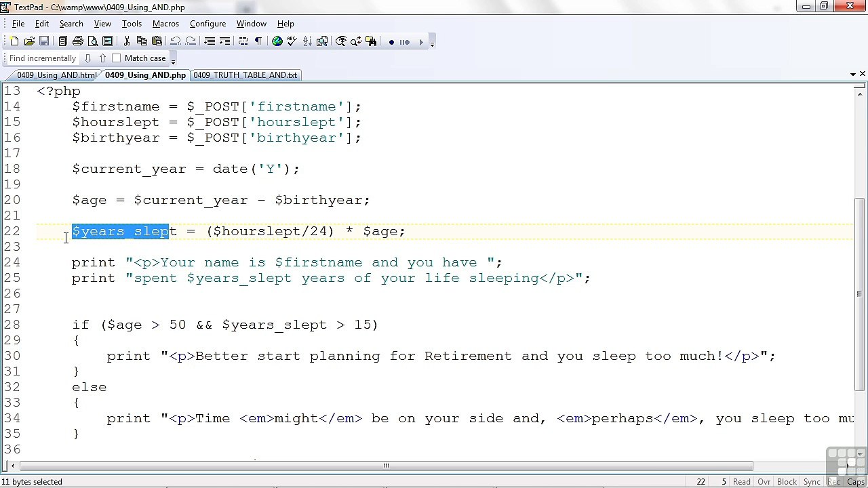Click the Ovr indicator in status bar
Image resolution: width=868 pixels, height=488 pixels.
pyautogui.click(x=764, y=482)
